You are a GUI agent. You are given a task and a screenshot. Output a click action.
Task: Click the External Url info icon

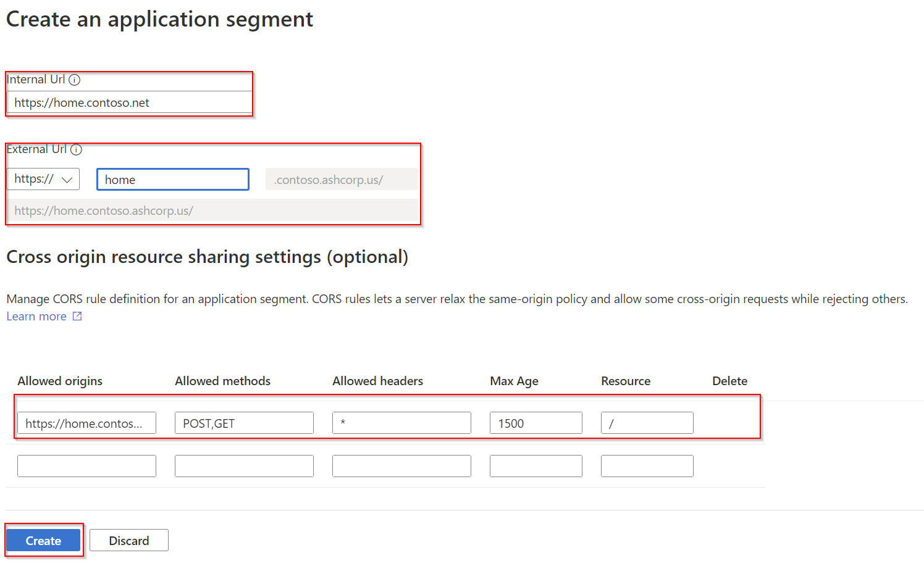tap(77, 149)
